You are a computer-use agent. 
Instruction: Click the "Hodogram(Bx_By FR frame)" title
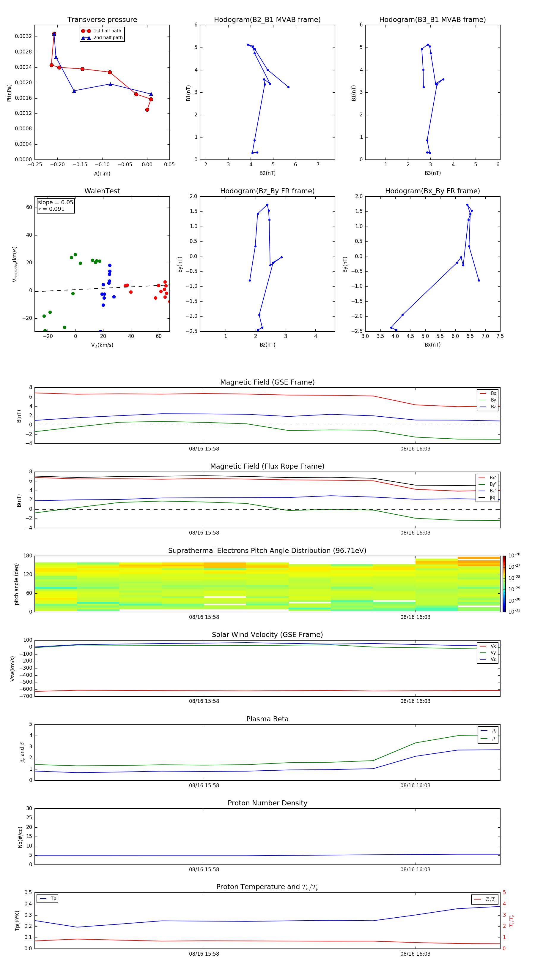(432, 191)
